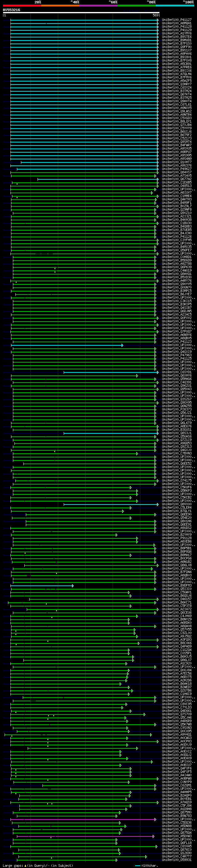Select hit label UniRef100_Q4PAD9
The width and height of the screenshot is (197, 868).
click(x=177, y=646)
